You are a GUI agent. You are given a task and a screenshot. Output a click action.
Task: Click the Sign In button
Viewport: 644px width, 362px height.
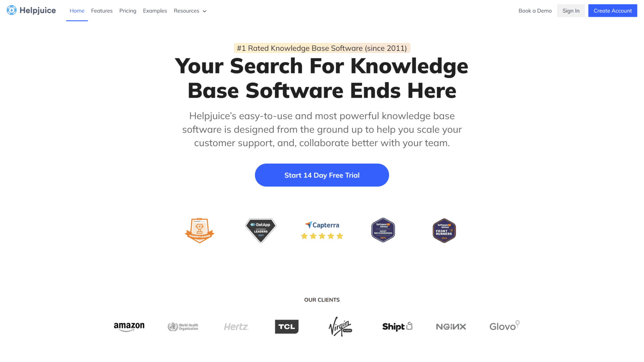click(571, 10)
